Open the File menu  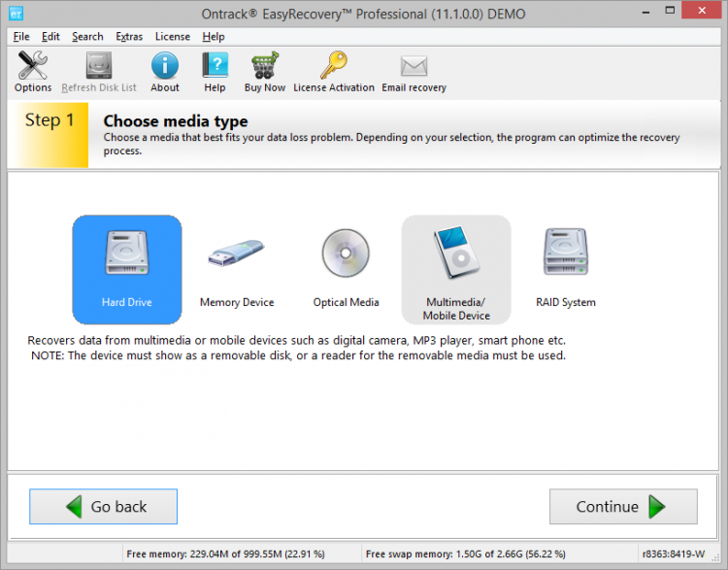(21, 37)
